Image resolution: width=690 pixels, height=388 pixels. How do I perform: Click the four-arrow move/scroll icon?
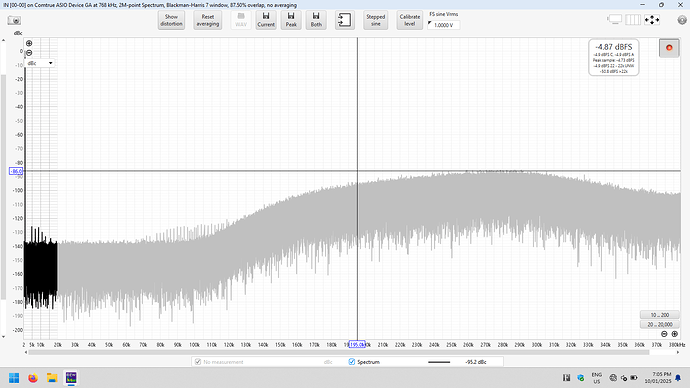pos(652,20)
